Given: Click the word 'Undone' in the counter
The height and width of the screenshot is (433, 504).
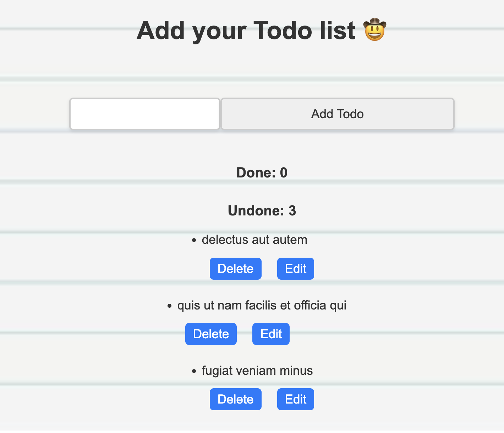Looking at the screenshot, I should click(256, 211).
